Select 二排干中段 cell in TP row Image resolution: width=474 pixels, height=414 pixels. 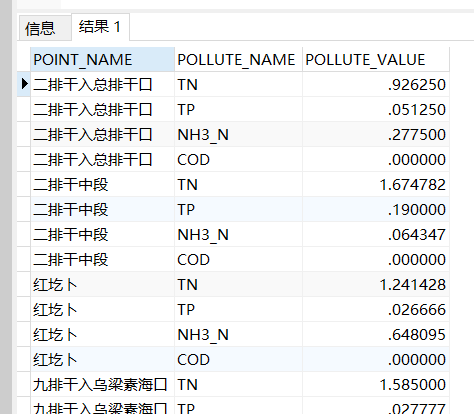102,210
